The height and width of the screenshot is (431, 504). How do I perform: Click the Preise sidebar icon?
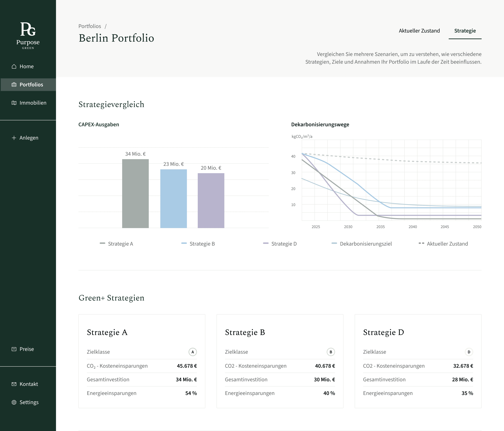(14, 349)
